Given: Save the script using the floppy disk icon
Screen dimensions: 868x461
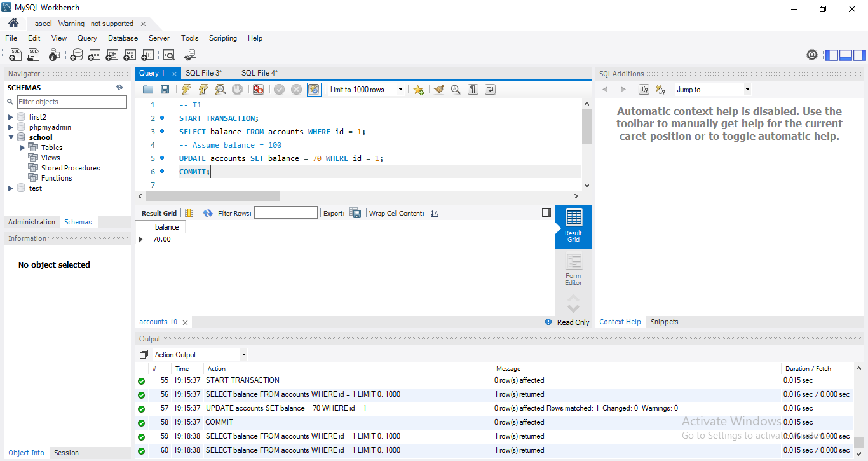Looking at the screenshot, I should (165, 90).
